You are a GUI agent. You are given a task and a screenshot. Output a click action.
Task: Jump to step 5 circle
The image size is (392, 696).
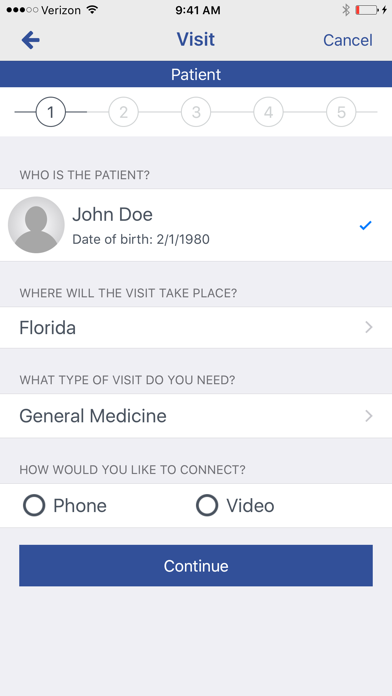coord(341,112)
